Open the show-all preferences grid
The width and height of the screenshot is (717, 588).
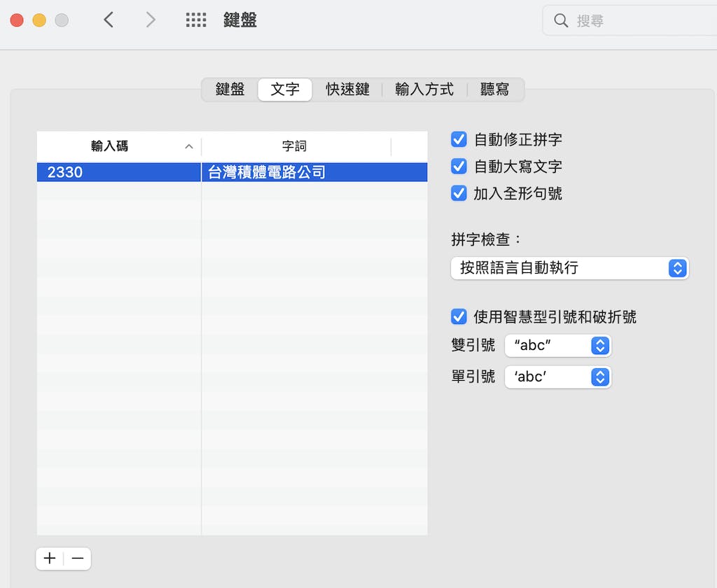[196, 20]
